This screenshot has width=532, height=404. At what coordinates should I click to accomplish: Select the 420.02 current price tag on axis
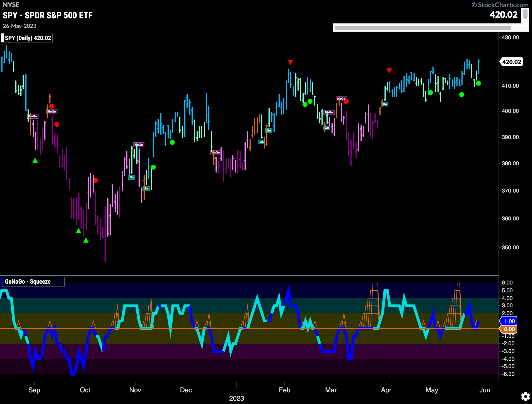point(512,62)
